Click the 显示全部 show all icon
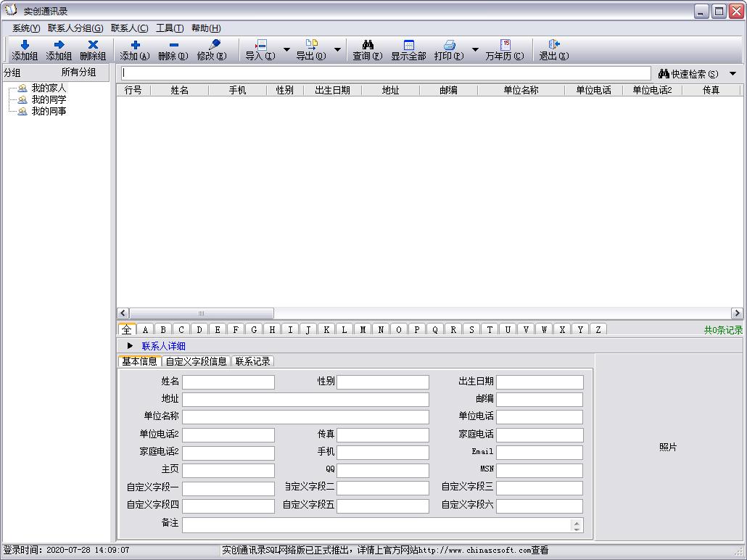Viewport: 747px width, 560px height. pyautogui.click(x=408, y=46)
